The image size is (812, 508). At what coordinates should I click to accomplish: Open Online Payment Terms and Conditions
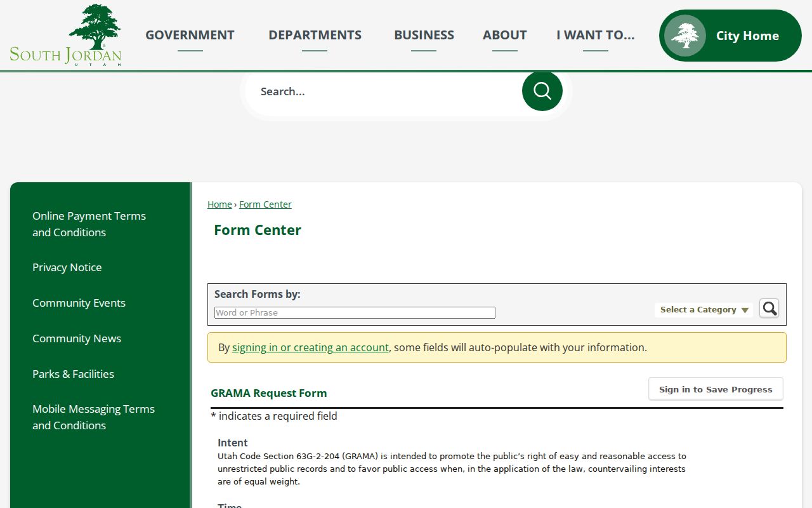point(89,224)
